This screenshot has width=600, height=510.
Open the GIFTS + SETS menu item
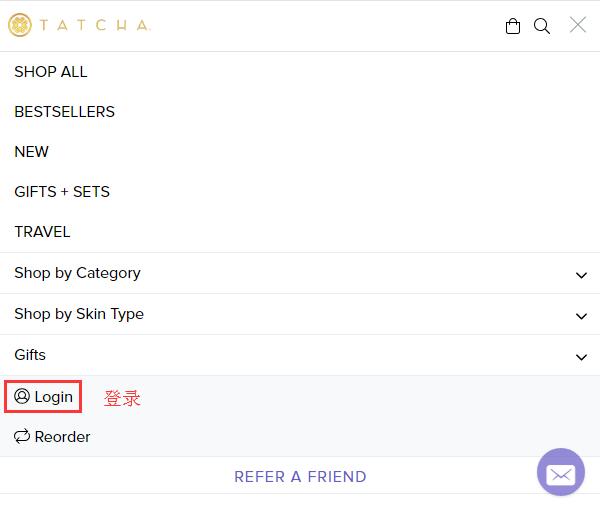pos(62,192)
